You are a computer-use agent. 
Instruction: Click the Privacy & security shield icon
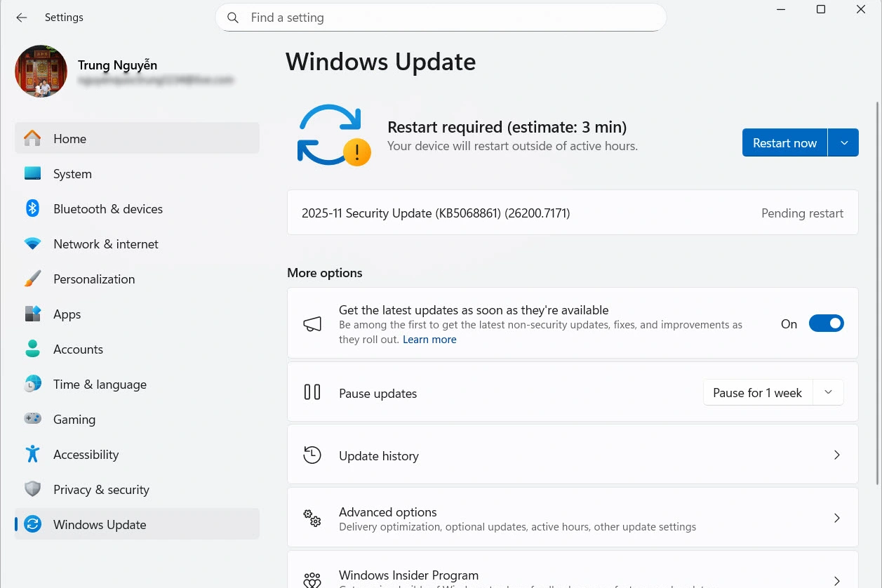pyautogui.click(x=32, y=489)
